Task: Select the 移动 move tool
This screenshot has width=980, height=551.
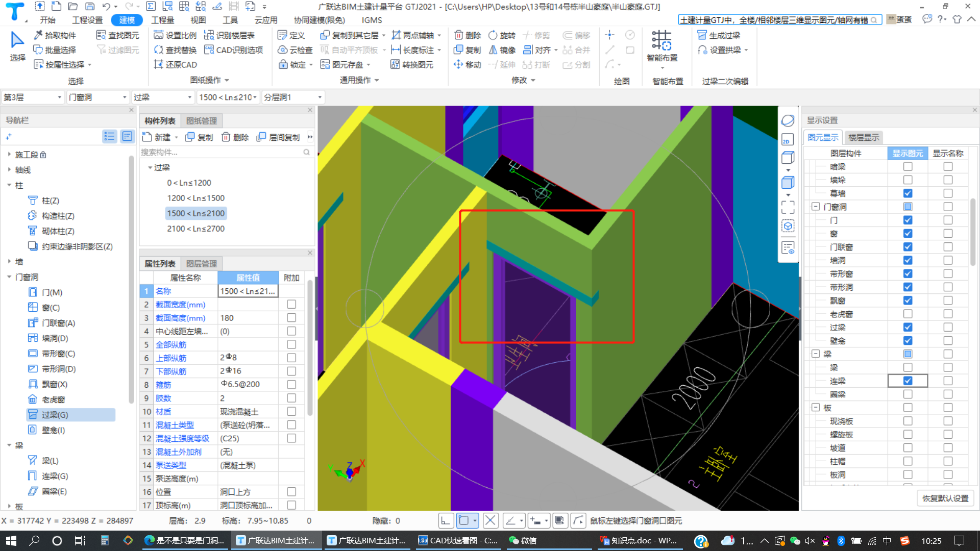Action: point(468,65)
